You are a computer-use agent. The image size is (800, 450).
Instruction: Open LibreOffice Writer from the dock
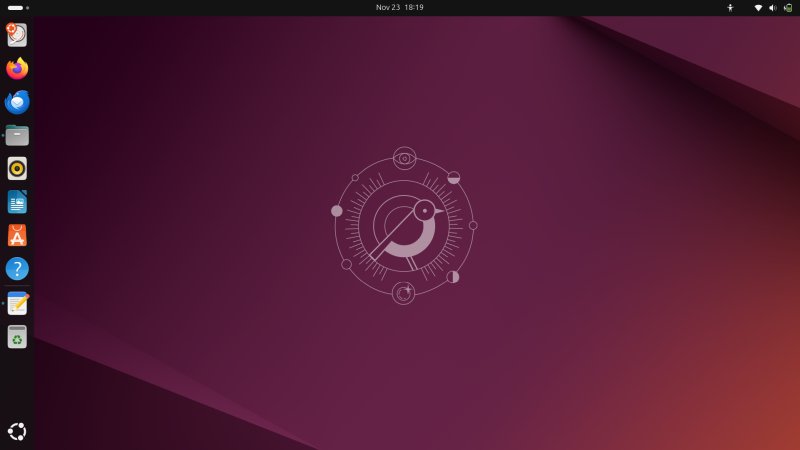(x=17, y=202)
